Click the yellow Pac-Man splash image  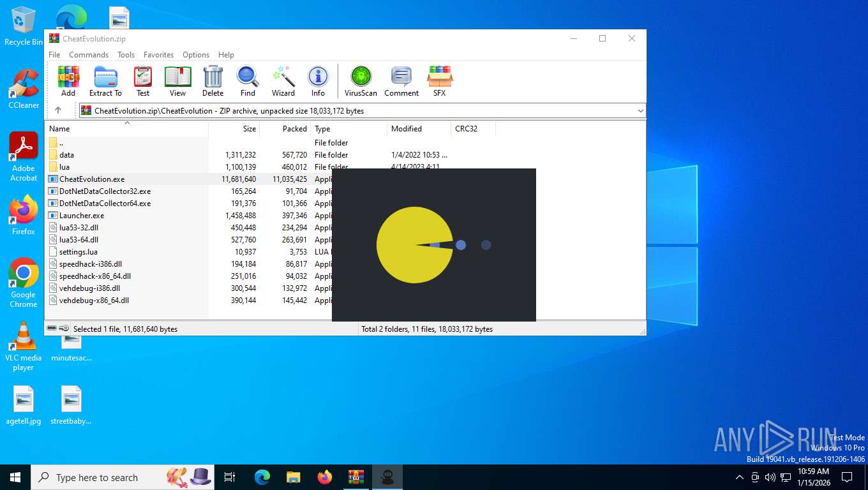(415, 245)
